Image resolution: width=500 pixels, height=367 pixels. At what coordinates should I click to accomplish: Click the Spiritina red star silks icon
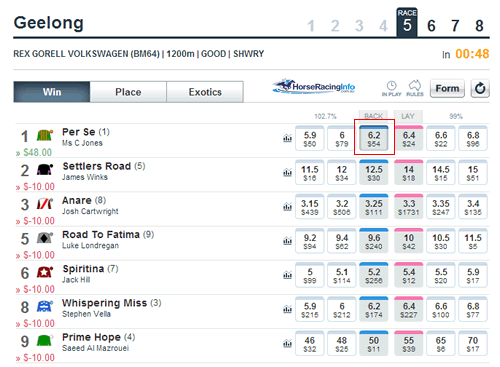click(x=45, y=272)
